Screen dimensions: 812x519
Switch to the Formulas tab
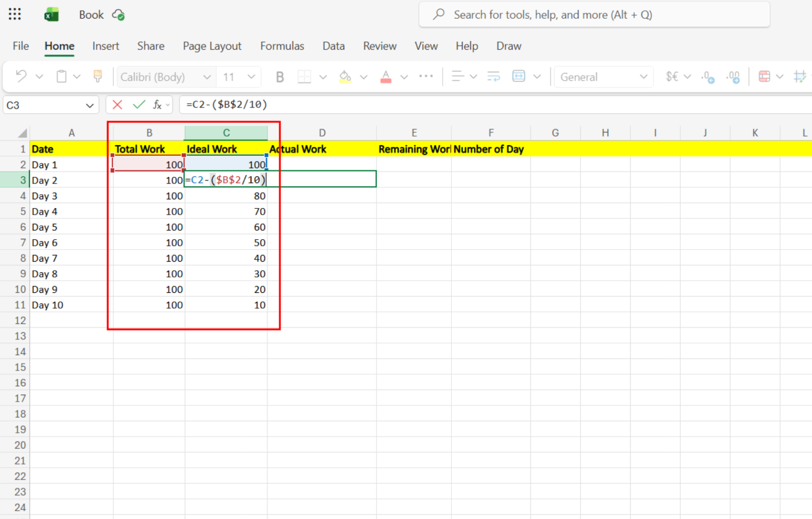(x=282, y=46)
